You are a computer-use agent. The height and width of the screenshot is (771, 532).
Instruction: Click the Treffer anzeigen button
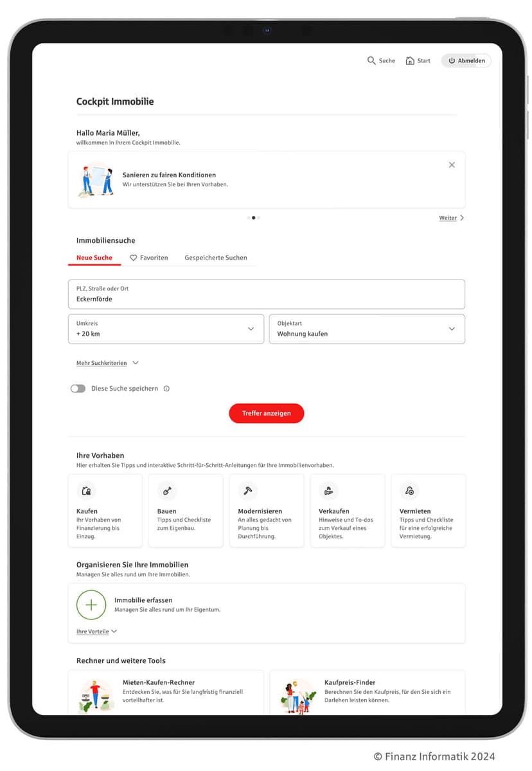(x=266, y=413)
